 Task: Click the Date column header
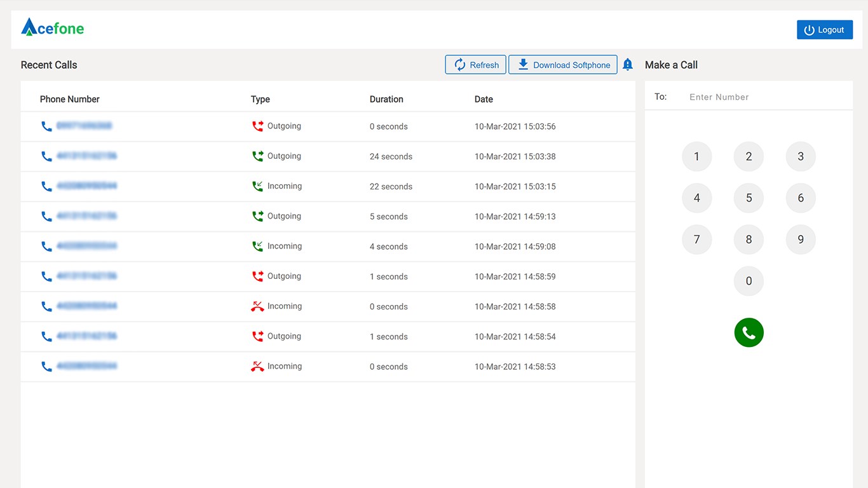[x=484, y=99]
